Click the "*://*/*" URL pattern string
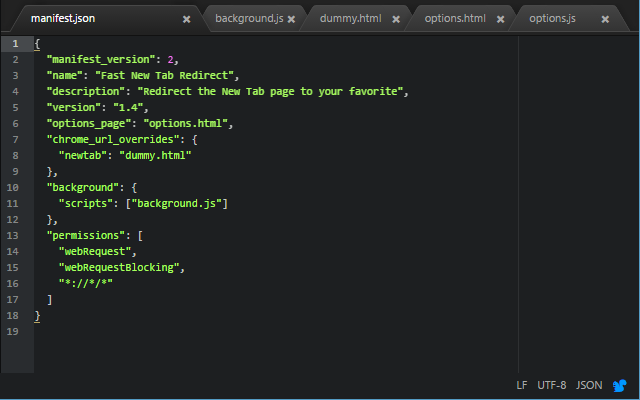The height and width of the screenshot is (400, 640). [x=86, y=283]
